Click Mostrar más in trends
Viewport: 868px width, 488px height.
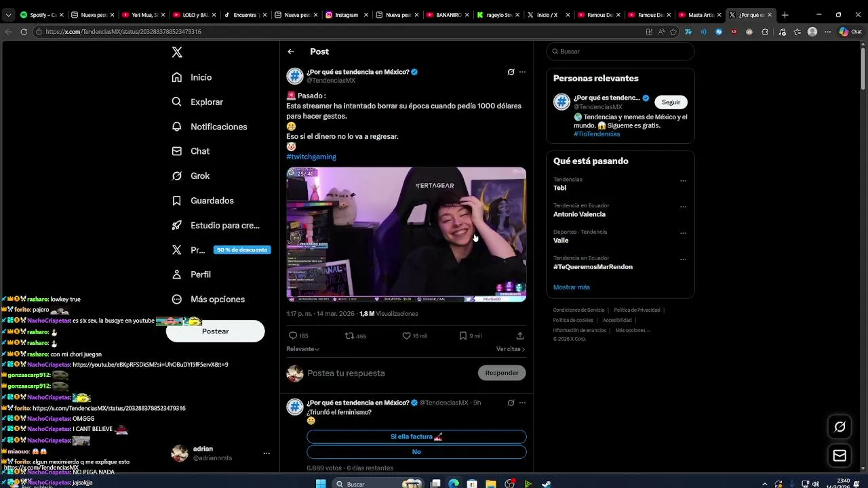click(x=572, y=287)
